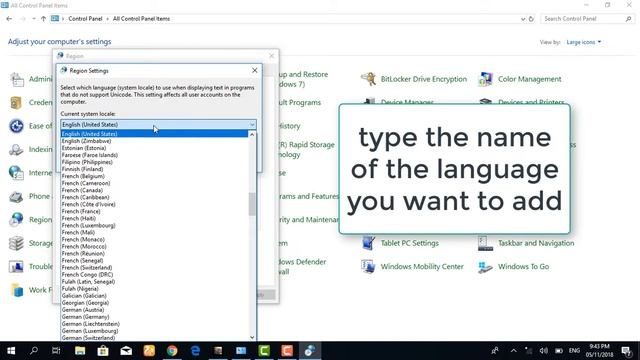Click the ENG language indicator

point(574,351)
